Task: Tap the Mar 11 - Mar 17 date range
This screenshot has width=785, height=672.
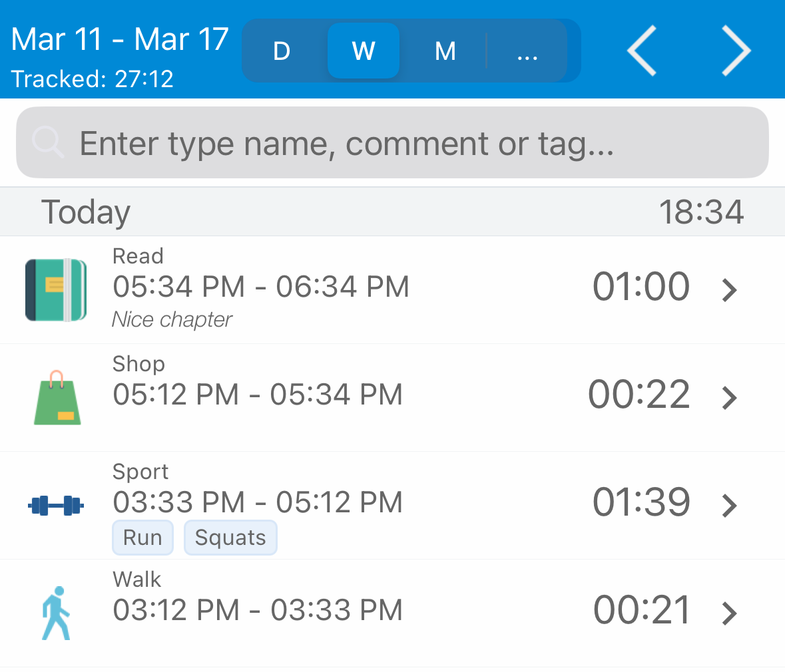Action: 120,39
